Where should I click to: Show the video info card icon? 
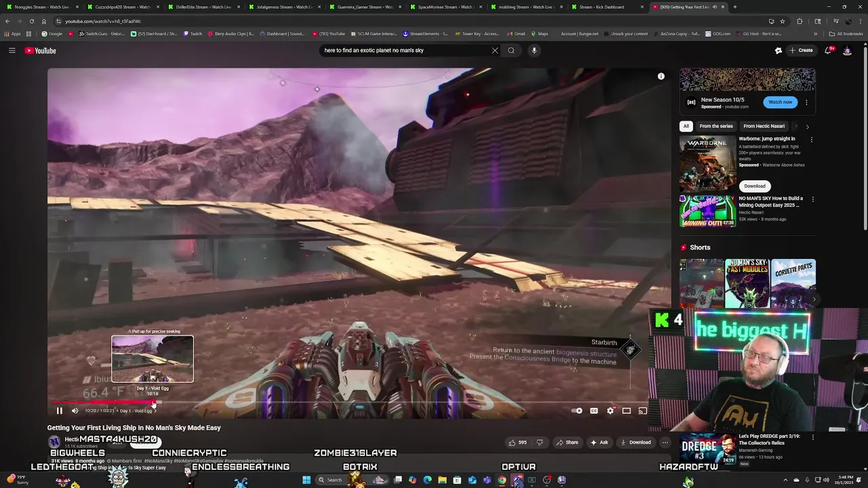tap(661, 77)
